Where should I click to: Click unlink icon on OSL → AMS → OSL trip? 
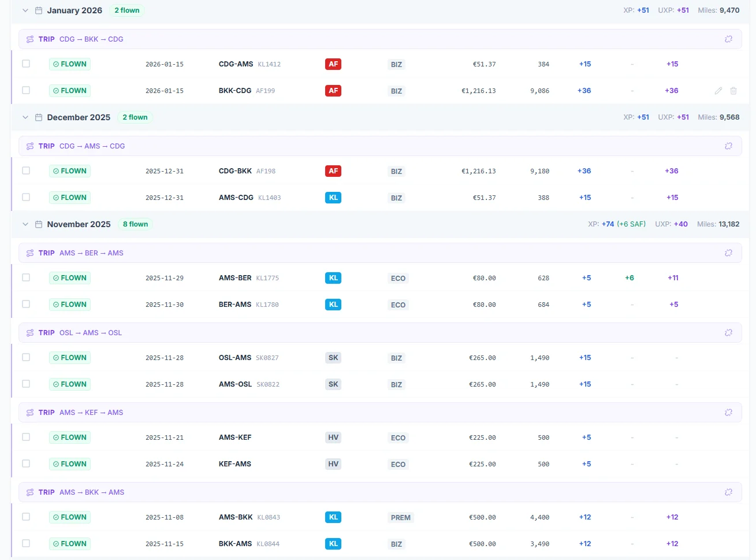(x=728, y=333)
